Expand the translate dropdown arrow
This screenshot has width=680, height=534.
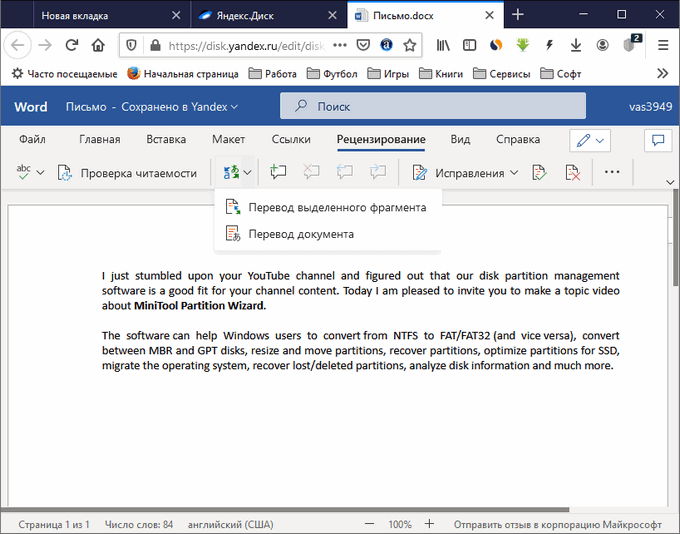click(248, 173)
